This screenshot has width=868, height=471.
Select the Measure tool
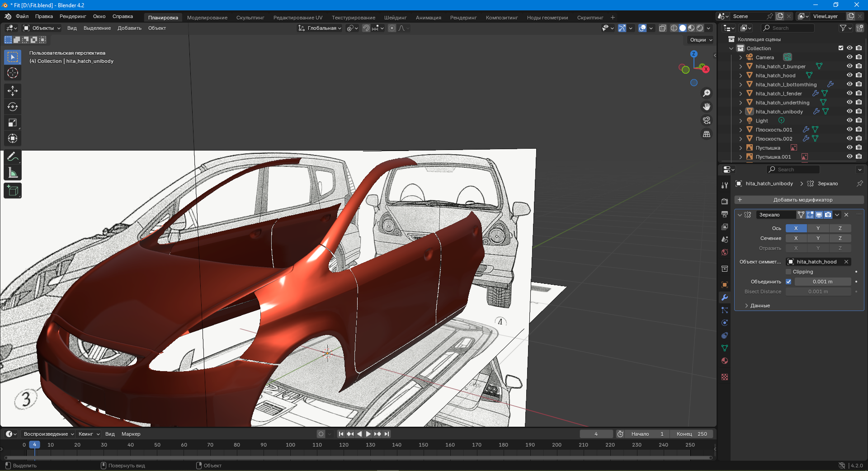[x=13, y=173]
